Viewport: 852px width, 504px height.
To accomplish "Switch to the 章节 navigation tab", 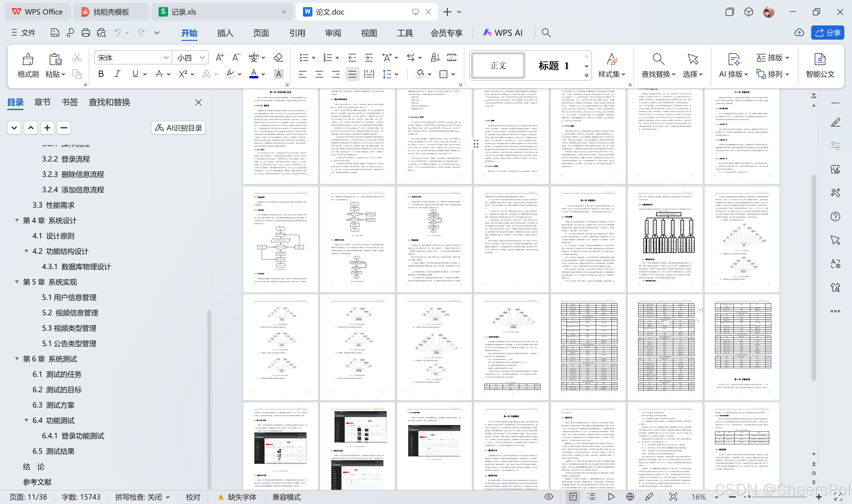I will click(42, 102).
